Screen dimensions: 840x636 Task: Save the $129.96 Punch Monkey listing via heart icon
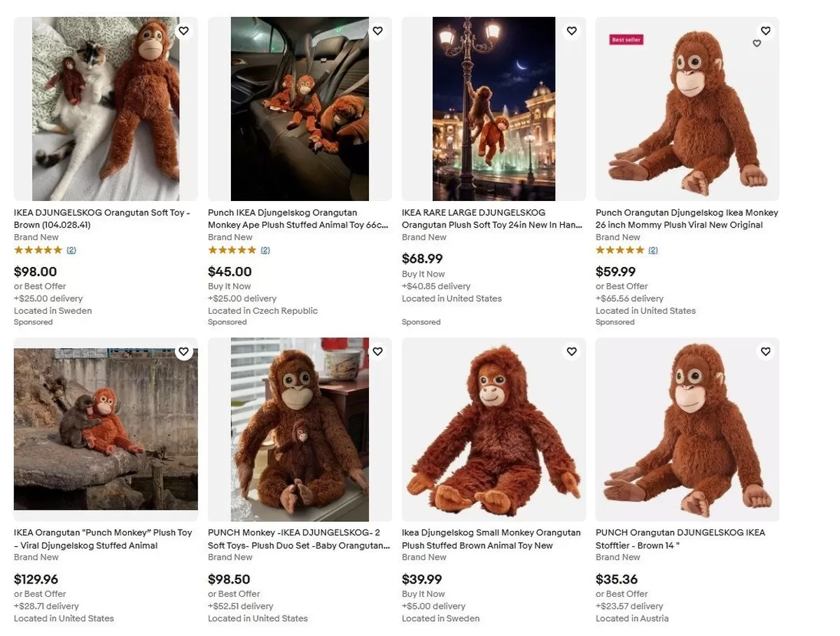[183, 352]
